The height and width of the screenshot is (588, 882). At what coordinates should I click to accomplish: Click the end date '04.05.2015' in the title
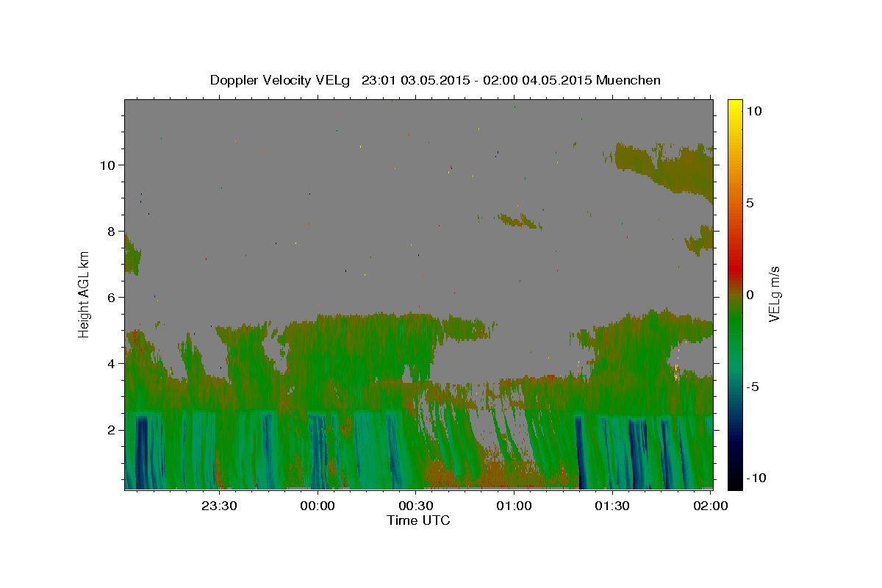[556, 80]
